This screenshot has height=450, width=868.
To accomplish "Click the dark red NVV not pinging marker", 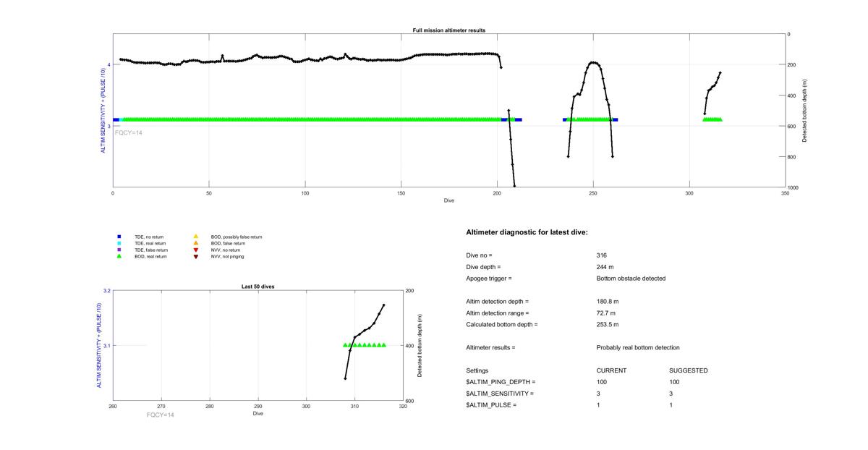I will click(x=195, y=256).
